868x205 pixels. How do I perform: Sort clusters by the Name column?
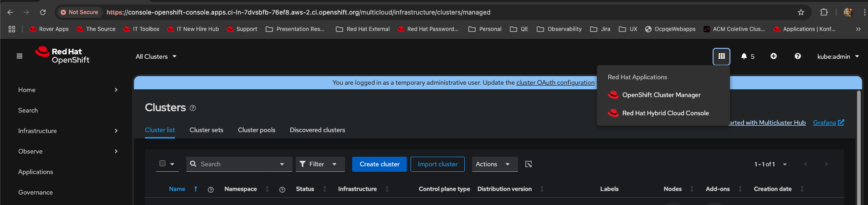[177, 189]
